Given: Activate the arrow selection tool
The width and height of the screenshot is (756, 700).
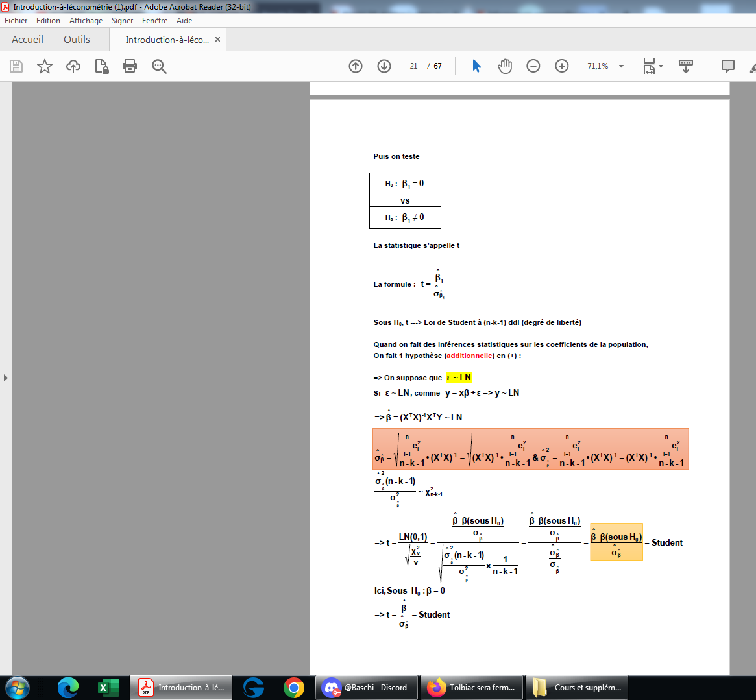Looking at the screenshot, I should (476, 66).
